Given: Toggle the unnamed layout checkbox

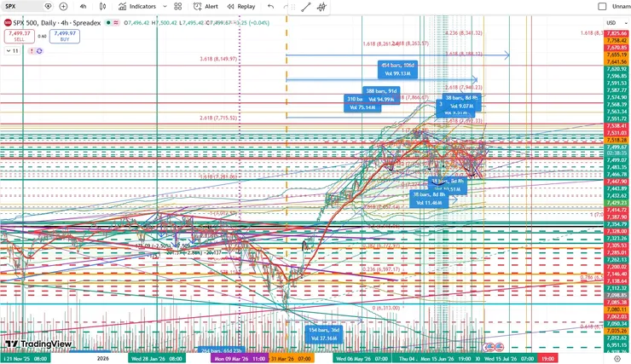Looking at the screenshot, I should 602,6.
